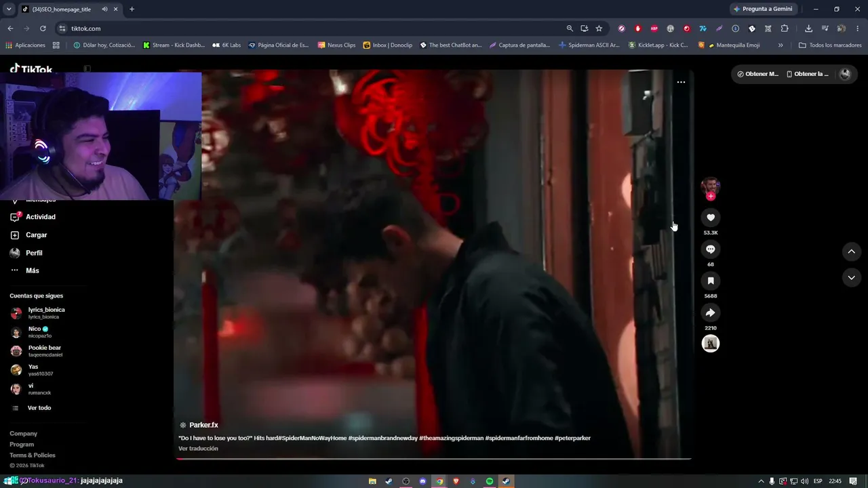This screenshot has height=488, width=868.
Task: Click the Obtener la... app button
Action: point(808,74)
